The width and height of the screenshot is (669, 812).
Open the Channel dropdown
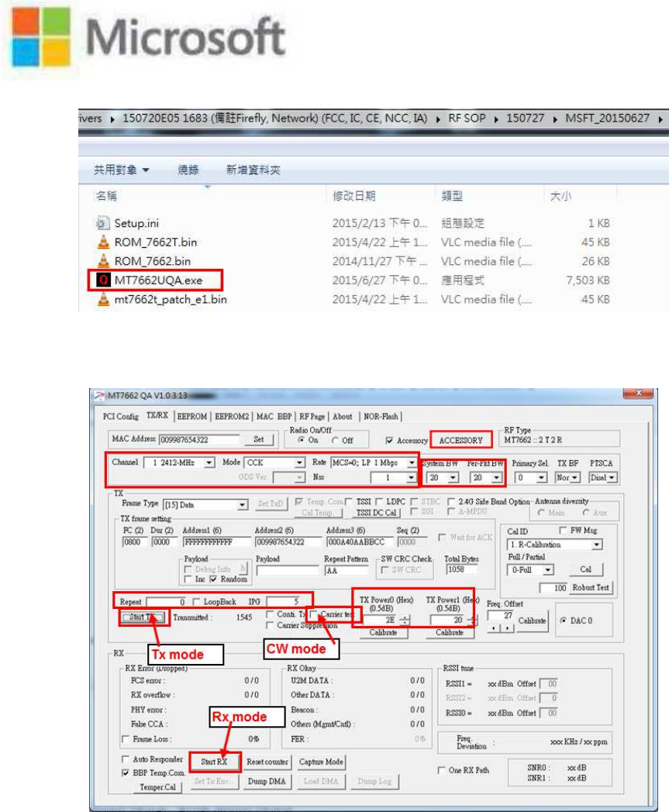click(x=209, y=463)
